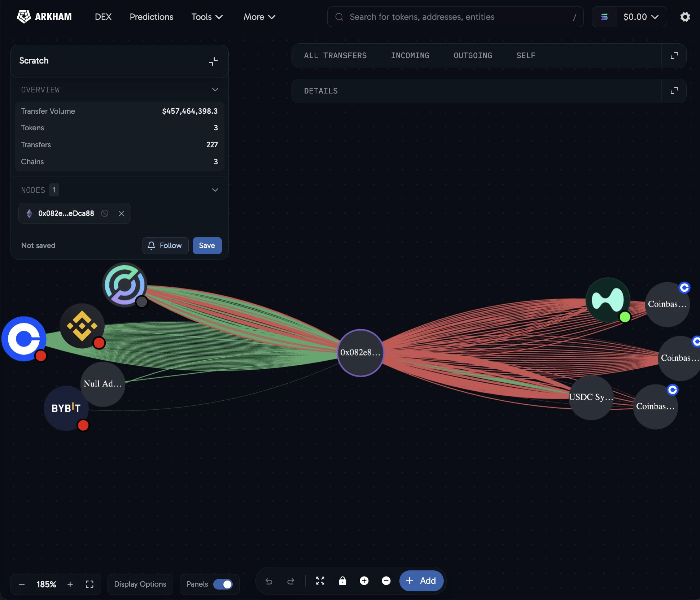Screen dimensions: 700x600
Task: Hide the 0x082e...eDca88 node
Action: point(105,213)
